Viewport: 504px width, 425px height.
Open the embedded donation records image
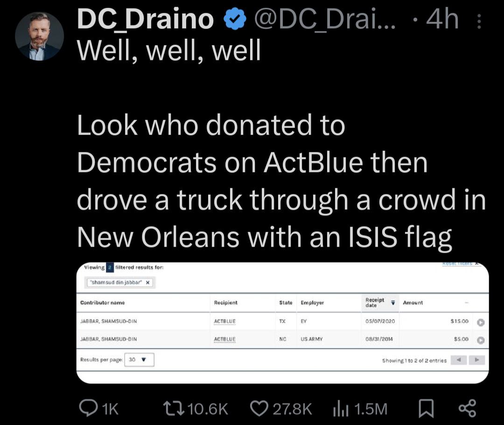282,322
